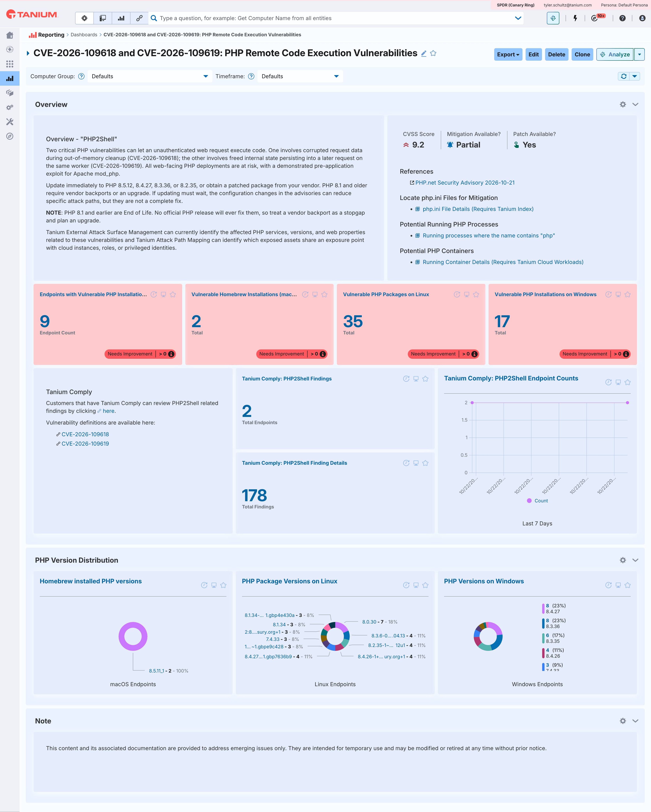Click the target icon in the question toolbar
The height and width of the screenshot is (812, 651).
tap(84, 18)
